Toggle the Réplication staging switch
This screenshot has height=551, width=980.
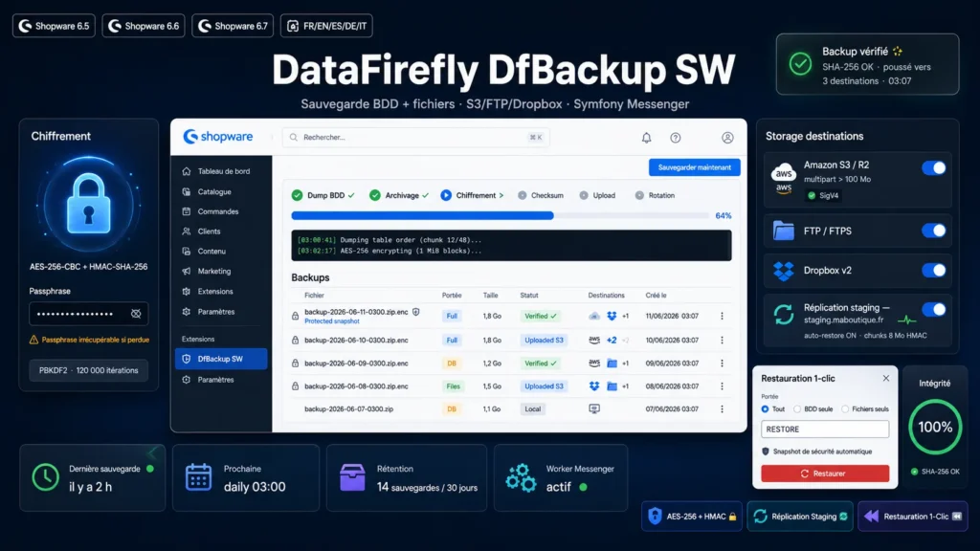934,309
